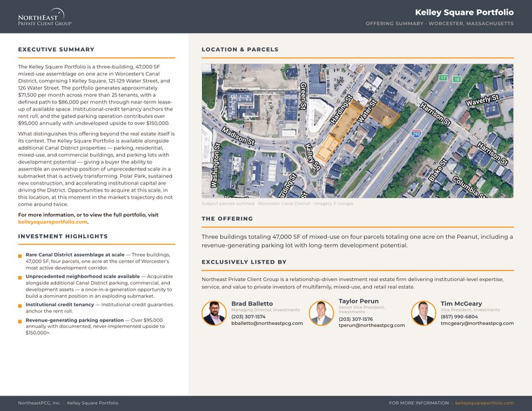Email tperun@northeastpcg.com address
Screen dimensions: 532x411
[x=371, y=325]
